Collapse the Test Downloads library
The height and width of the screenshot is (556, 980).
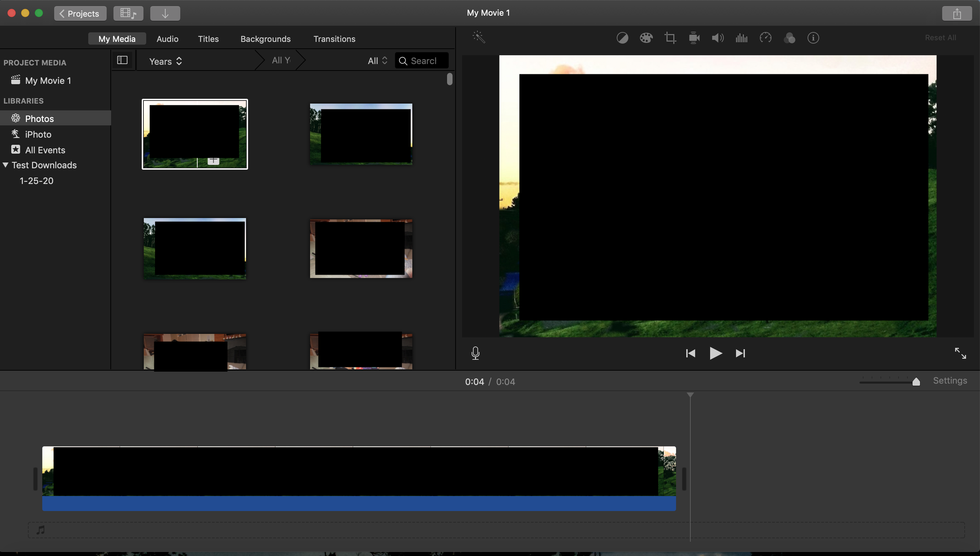point(6,165)
